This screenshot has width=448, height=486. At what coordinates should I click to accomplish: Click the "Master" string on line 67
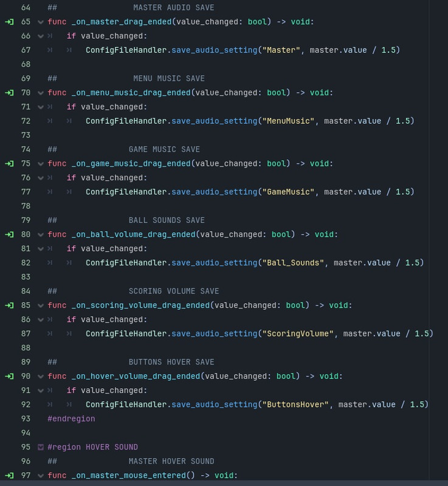coord(281,50)
